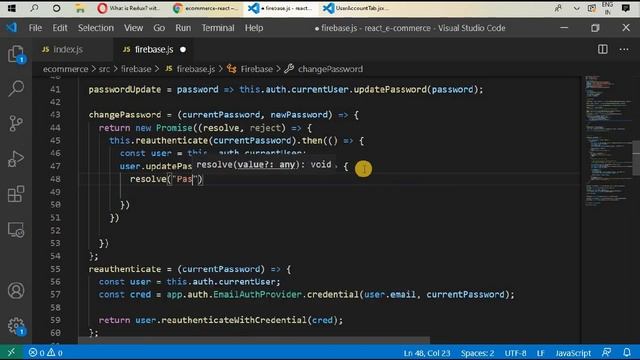This screenshot has height=360, width=640.
Task: Expand the changePassword breadcrumb
Action: point(330,69)
